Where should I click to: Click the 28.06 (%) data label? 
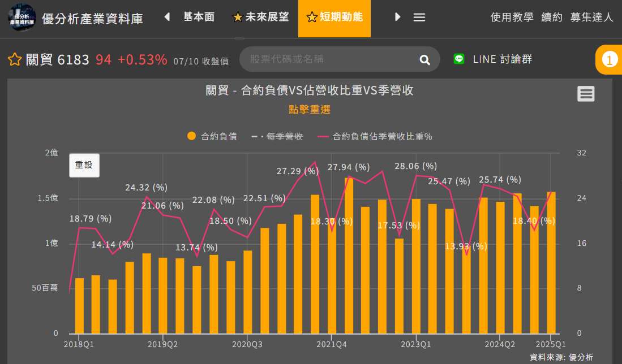point(416,166)
